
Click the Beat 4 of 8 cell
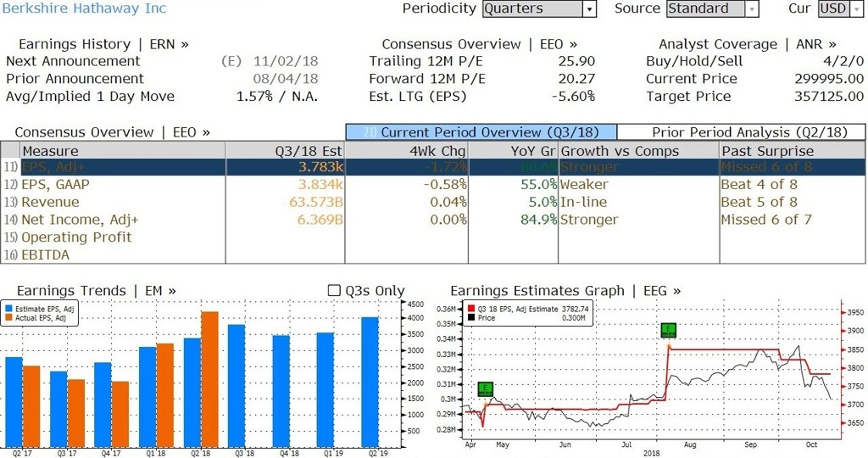pos(759,184)
